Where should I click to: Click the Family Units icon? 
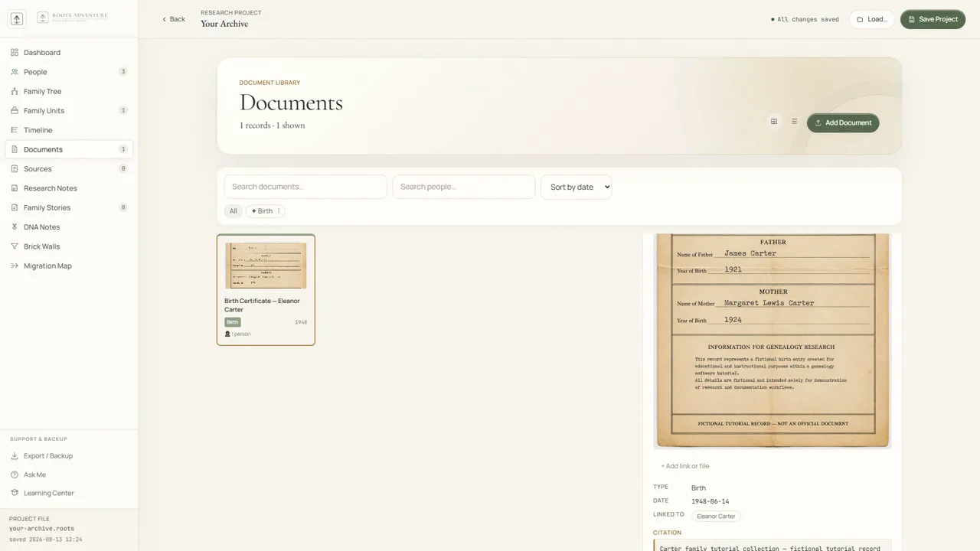point(15,111)
